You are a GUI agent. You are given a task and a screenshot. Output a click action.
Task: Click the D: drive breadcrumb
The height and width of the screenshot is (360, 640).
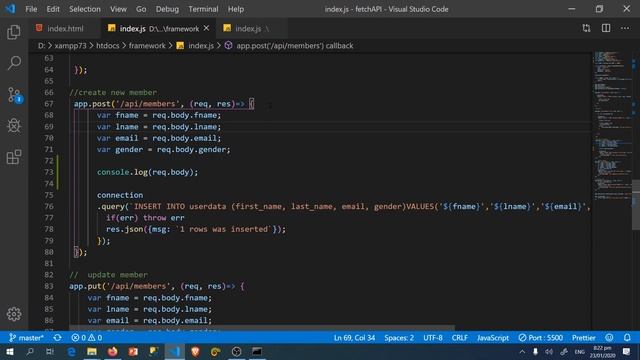tap(41, 46)
